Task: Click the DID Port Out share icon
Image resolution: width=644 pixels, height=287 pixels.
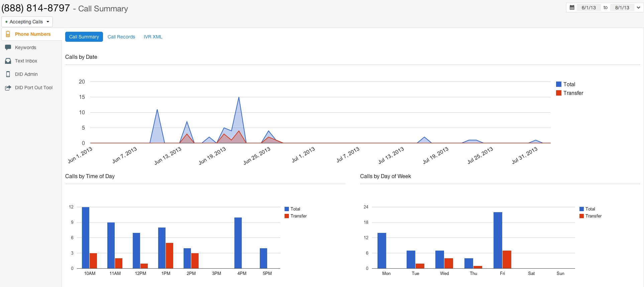Action: tap(8, 88)
